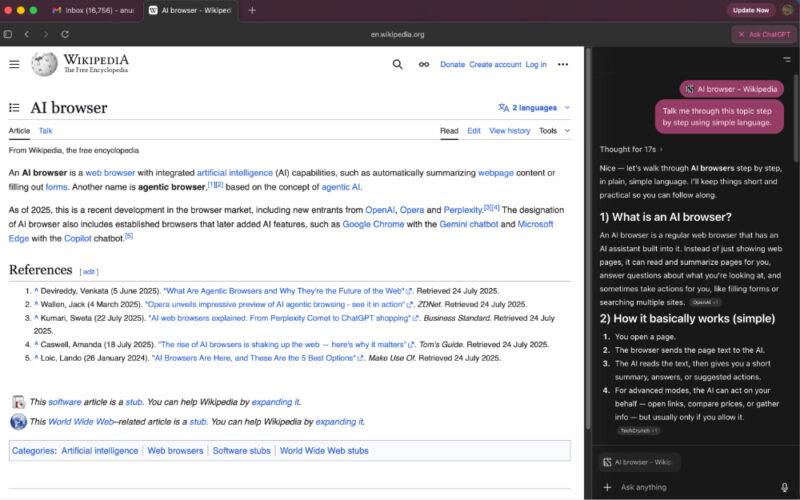Screen dimensions: 800x500
Task: Expand the 2 languages dropdown
Action: (534, 108)
